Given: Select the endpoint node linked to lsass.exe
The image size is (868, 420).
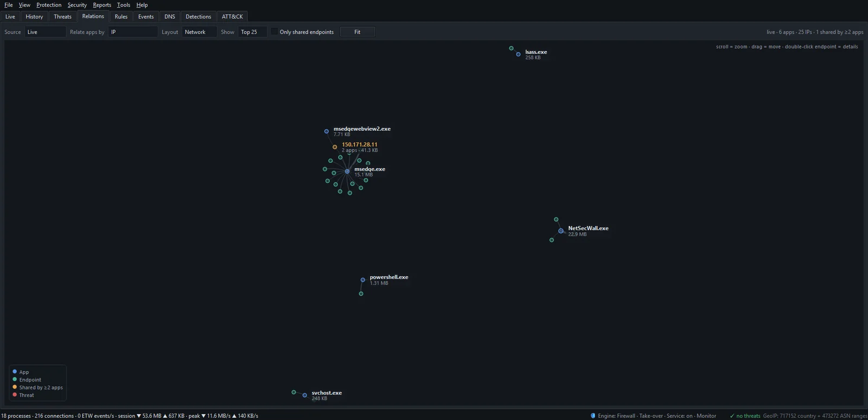Looking at the screenshot, I should coord(511,48).
